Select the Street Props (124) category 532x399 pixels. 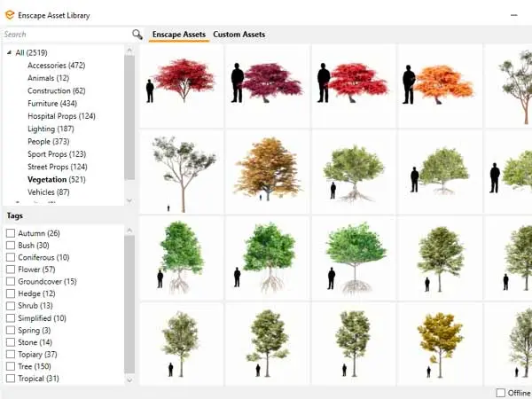coord(58,167)
